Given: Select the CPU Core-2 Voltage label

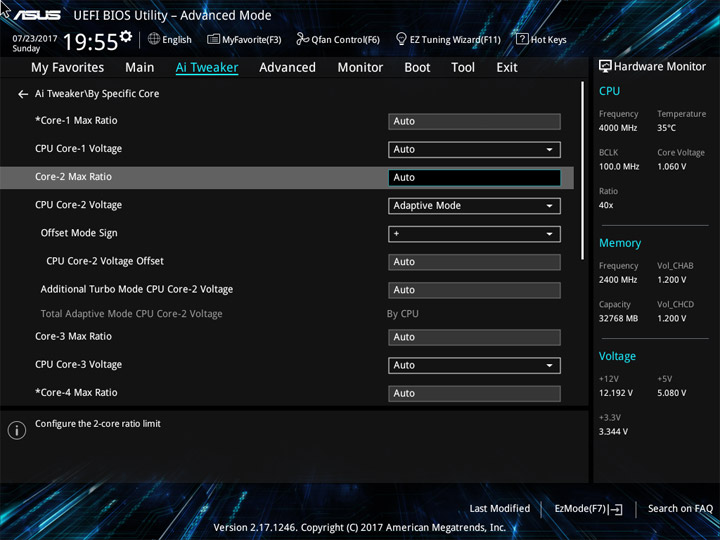Looking at the screenshot, I should 79,205.
